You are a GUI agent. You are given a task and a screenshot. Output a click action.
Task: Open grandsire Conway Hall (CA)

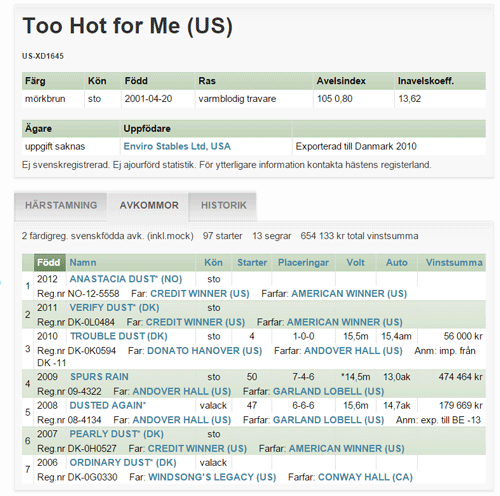365,477
